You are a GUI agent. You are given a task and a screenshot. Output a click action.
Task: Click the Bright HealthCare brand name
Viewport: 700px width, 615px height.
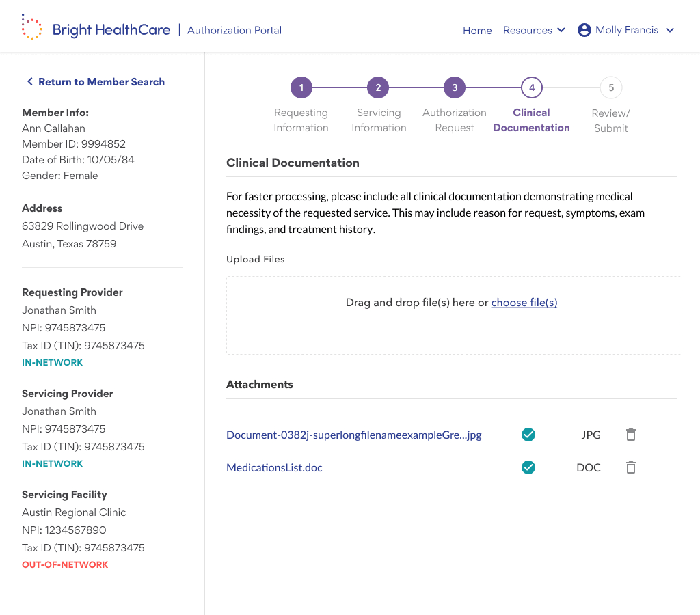pyautogui.click(x=111, y=30)
